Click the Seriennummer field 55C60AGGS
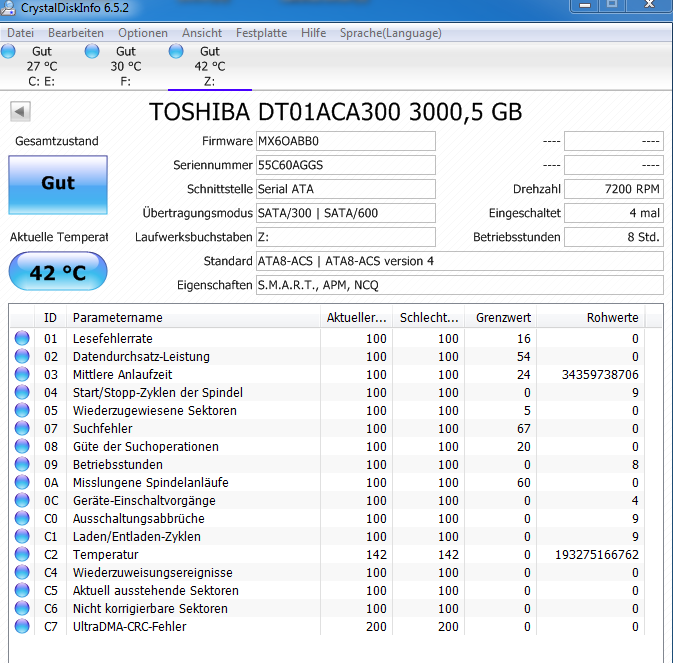 click(x=346, y=165)
